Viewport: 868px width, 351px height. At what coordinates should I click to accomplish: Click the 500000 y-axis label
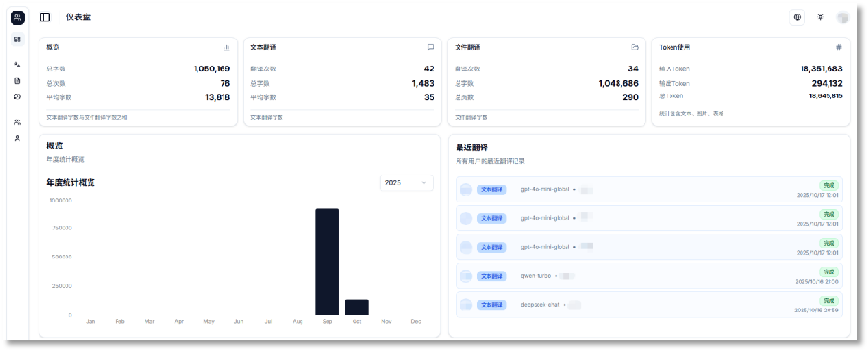coord(62,257)
